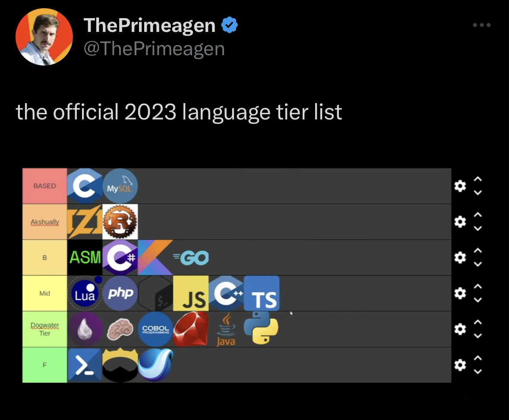Select the JS logo in Mid tier
The image size is (509, 420).
(x=191, y=293)
